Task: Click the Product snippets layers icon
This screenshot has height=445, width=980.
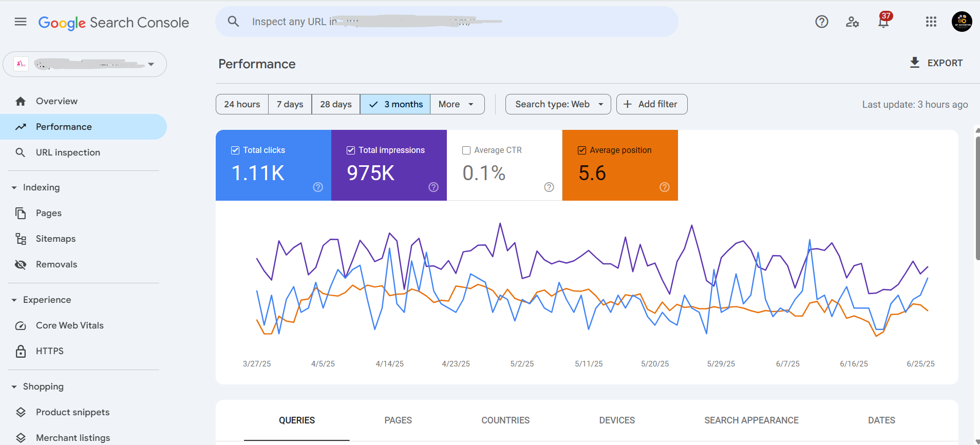Action: pos(21,412)
